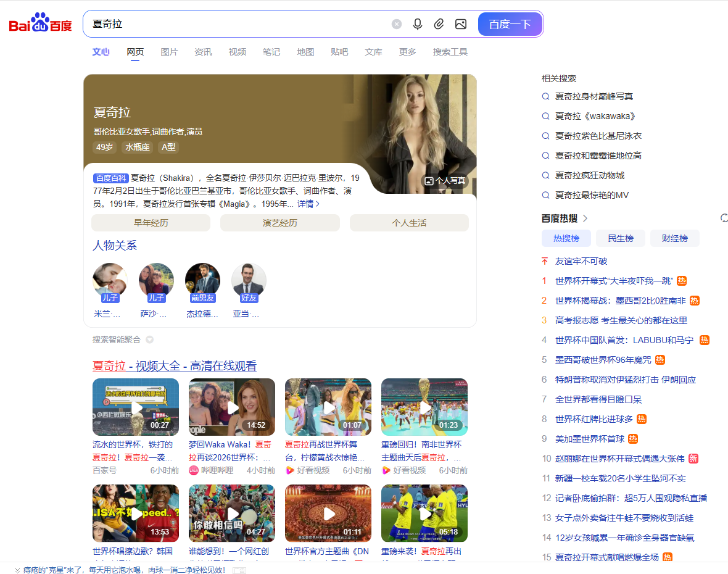This screenshot has width=728, height=574.
Task: Open friend 亚当's profile avatar
Action: [249, 280]
